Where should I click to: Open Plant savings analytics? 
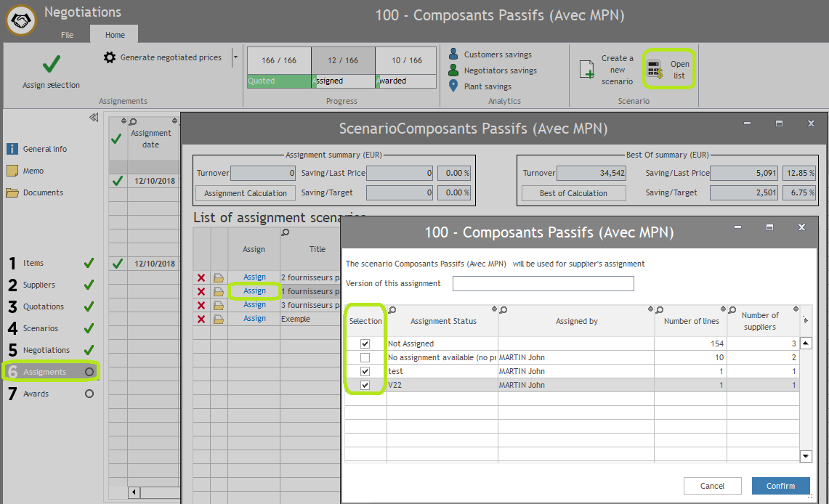(x=487, y=86)
